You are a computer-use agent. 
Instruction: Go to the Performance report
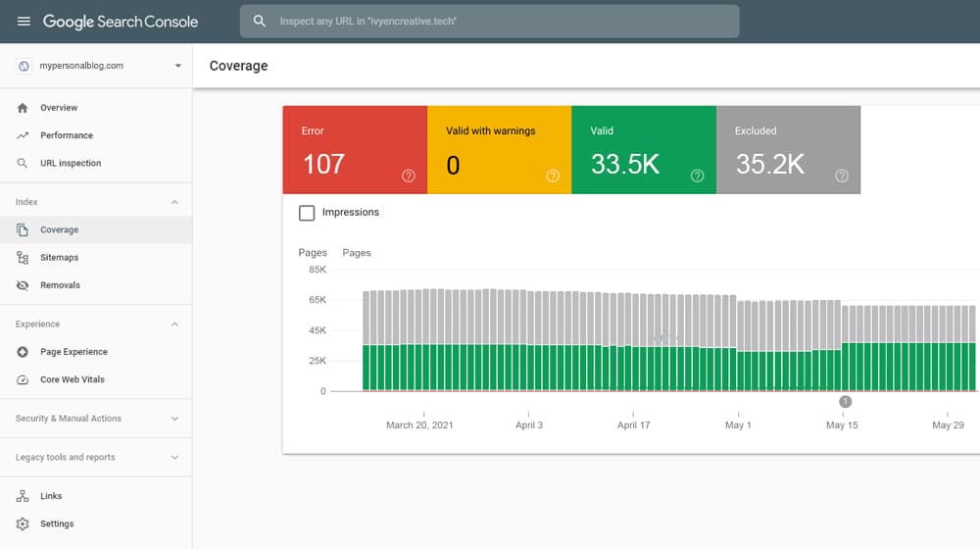pos(96,135)
